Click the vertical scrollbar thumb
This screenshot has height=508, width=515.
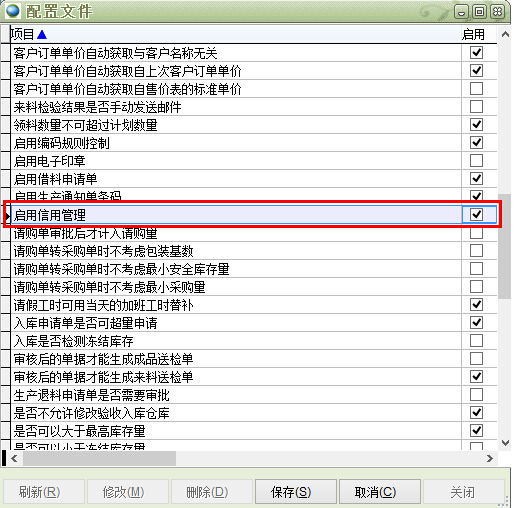tap(505, 246)
